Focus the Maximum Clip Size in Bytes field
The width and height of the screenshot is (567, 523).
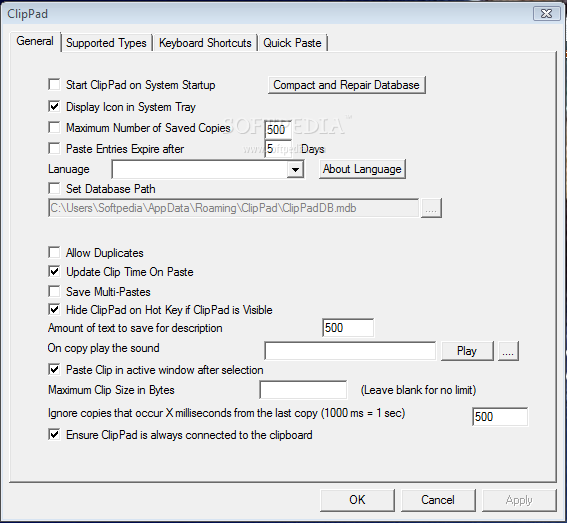303,390
